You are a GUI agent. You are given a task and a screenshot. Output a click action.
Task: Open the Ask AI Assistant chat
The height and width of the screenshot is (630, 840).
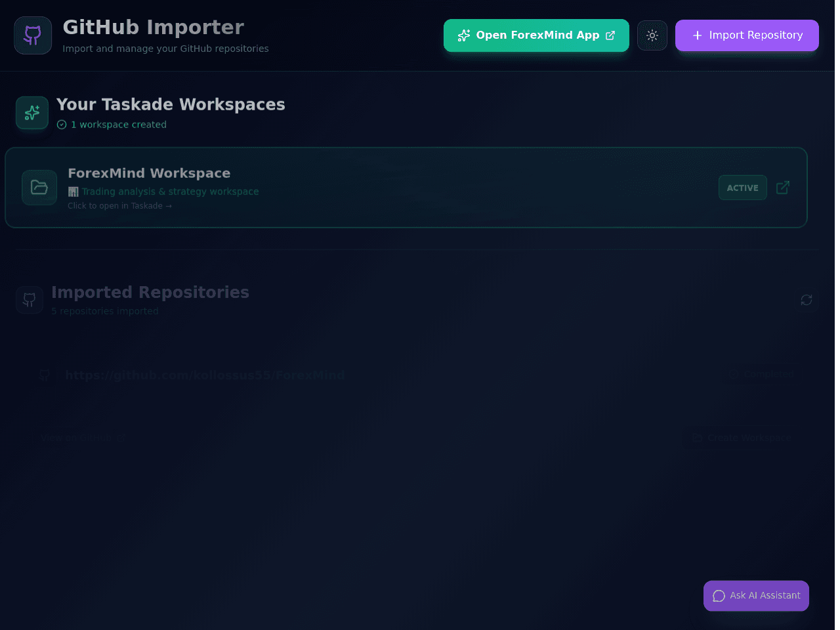click(x=756, y=596)
